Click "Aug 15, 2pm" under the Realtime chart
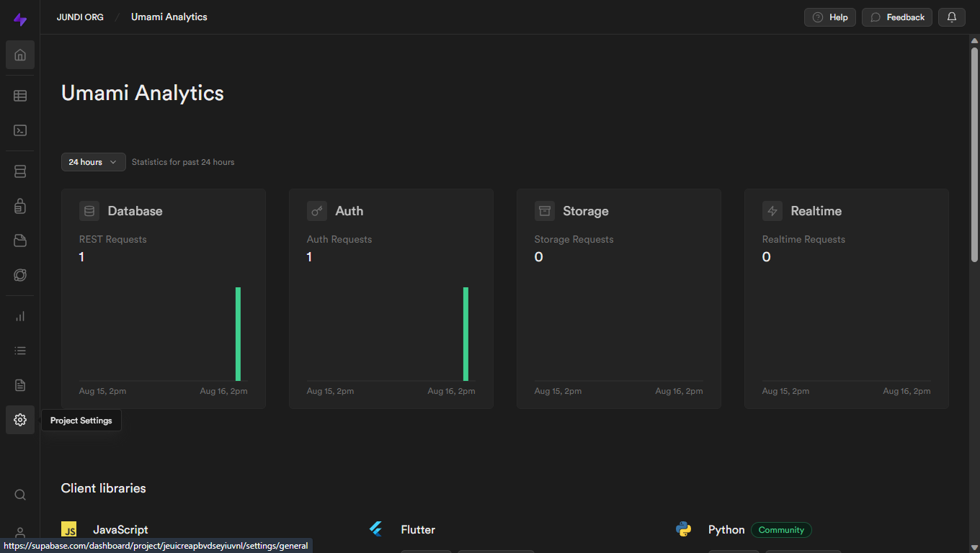The image size is (980, 553). [x=785, y=391]
